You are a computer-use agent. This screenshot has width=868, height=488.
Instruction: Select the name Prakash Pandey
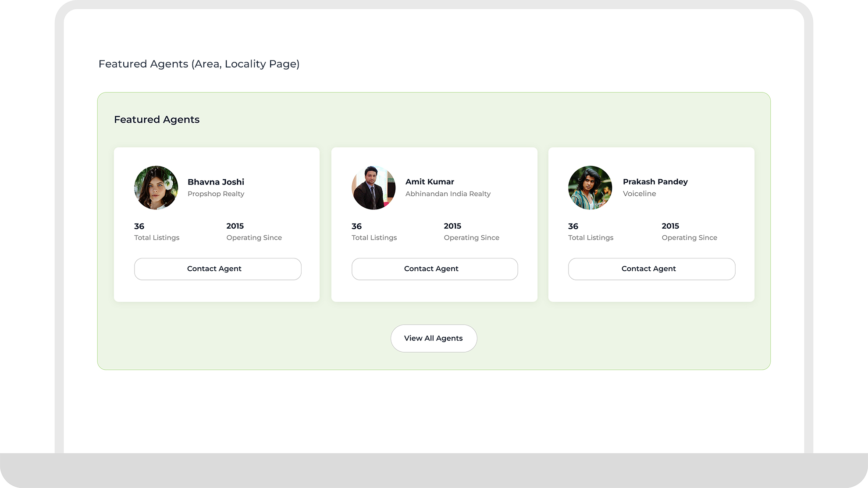[x=655, y=182]
